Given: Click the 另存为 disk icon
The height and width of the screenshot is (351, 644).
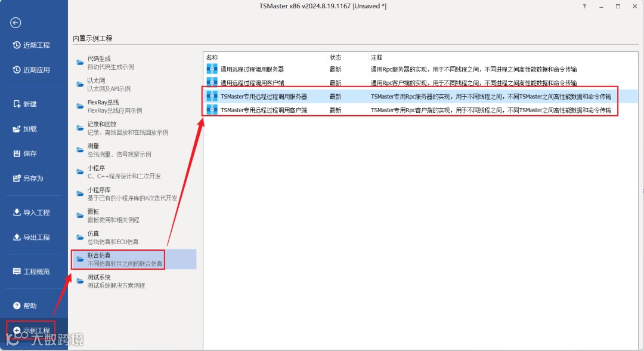Looking at the screenshot, I should (x=17, y=178).
